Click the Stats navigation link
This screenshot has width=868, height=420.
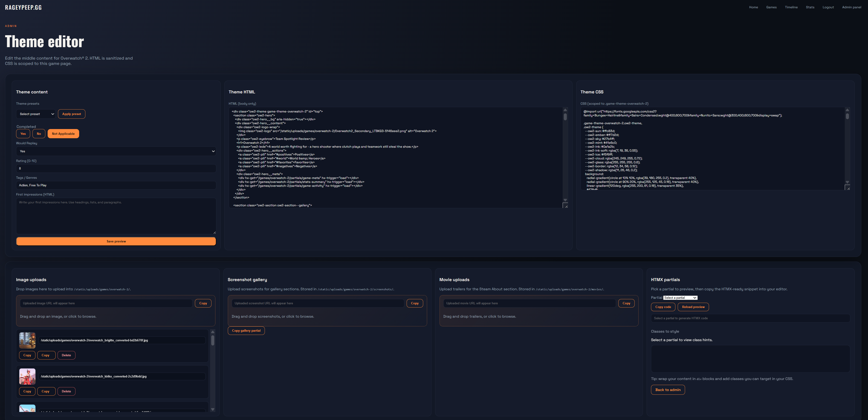[x=810, y=7]
